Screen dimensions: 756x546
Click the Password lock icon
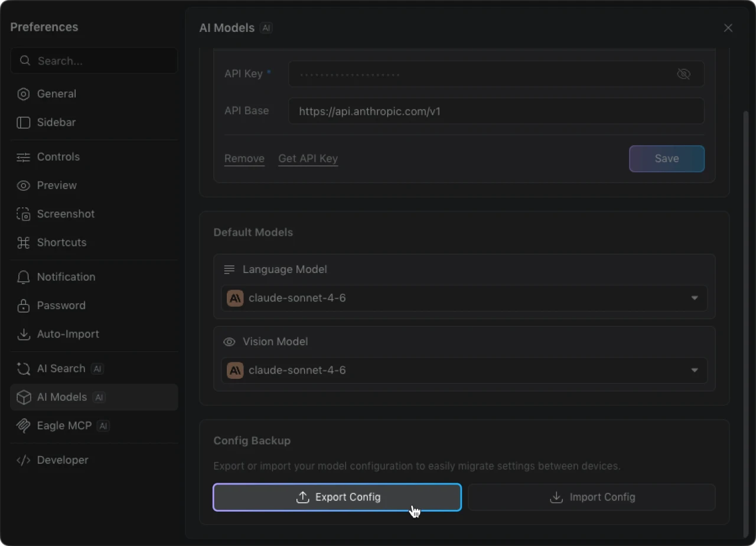[24, 305]
